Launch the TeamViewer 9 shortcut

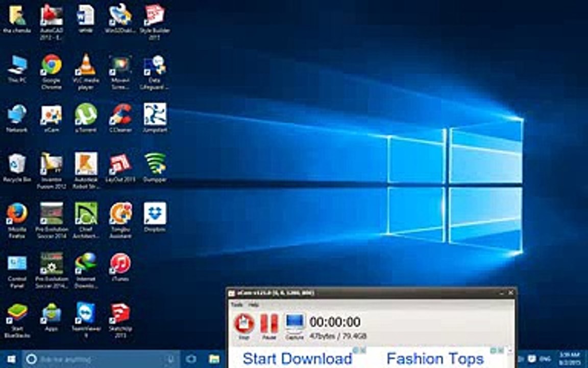pyautogui.click(x=86, y=320)
